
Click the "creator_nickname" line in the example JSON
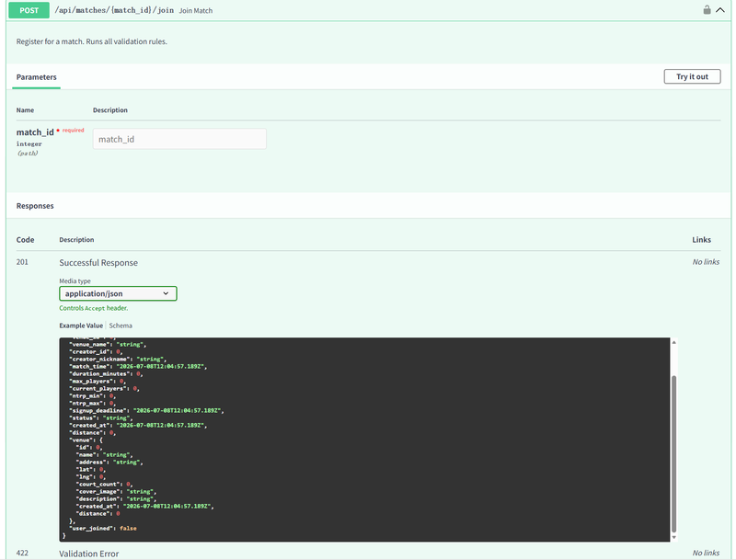coord(118,359)
